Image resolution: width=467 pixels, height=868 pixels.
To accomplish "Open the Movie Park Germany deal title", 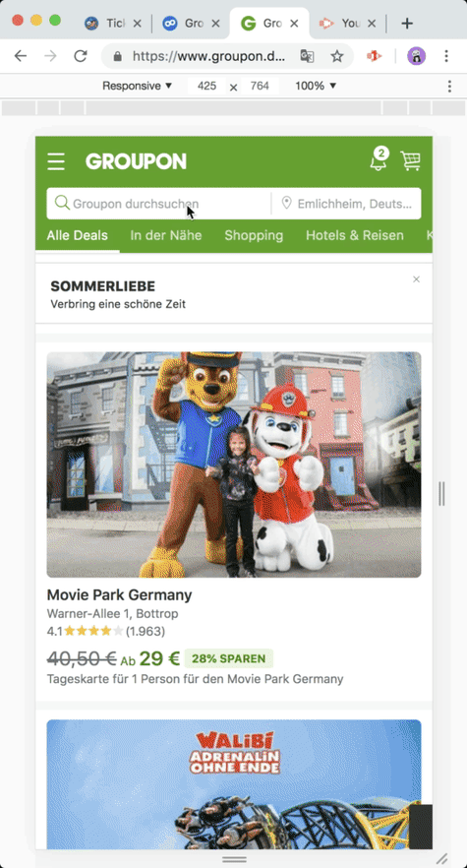I will point(120,595).
